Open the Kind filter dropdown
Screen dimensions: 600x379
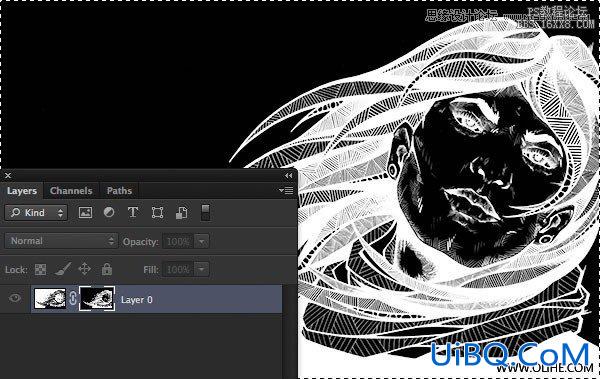(x=36, y=212)
